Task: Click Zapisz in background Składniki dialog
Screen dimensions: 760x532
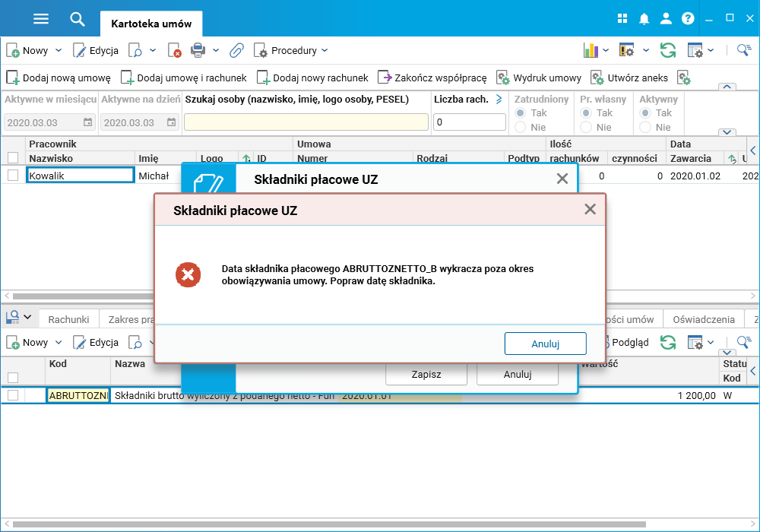Action: point(426,374)
